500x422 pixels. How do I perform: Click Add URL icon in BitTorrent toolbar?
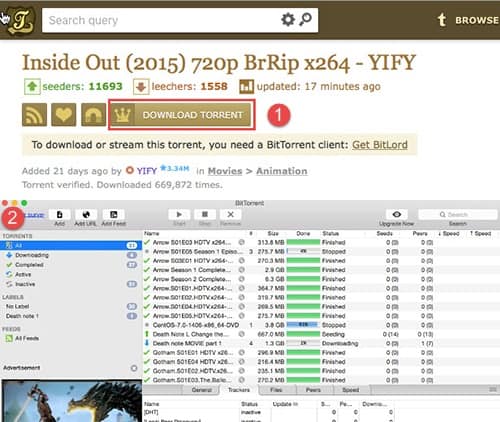tap(86, 214)
